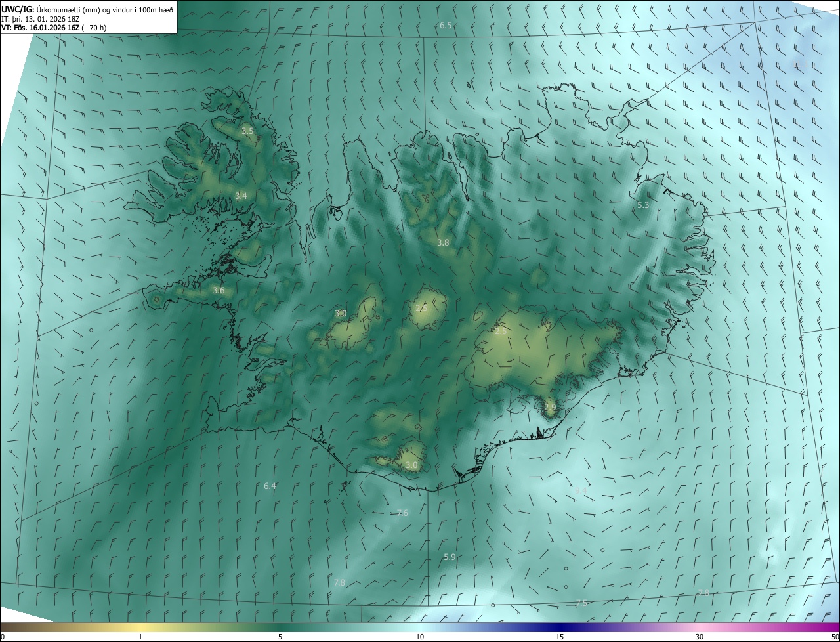840x642 pixels.
Task: Click the 7.6 value south of the coast
Action: click(x=403, y=513)
